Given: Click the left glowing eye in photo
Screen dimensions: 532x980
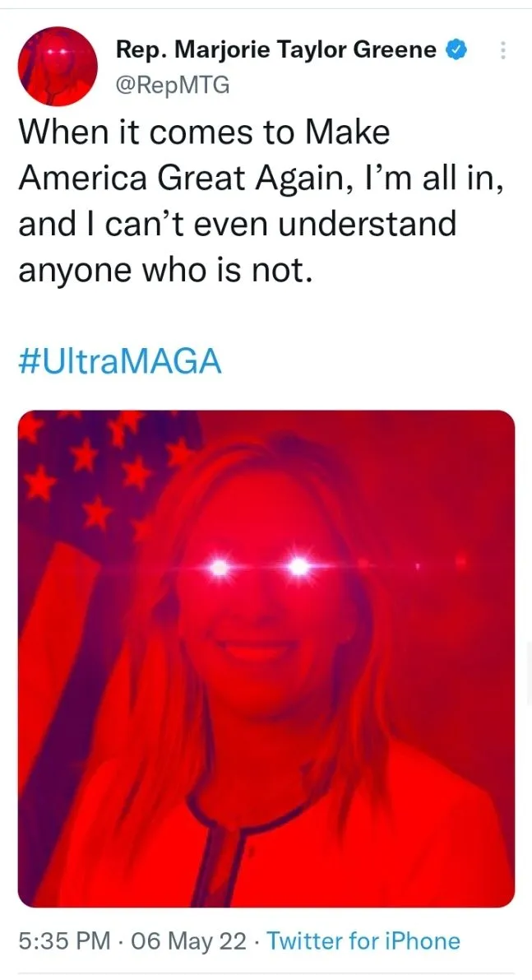Looking at the screenshot, I should [219, 567].
